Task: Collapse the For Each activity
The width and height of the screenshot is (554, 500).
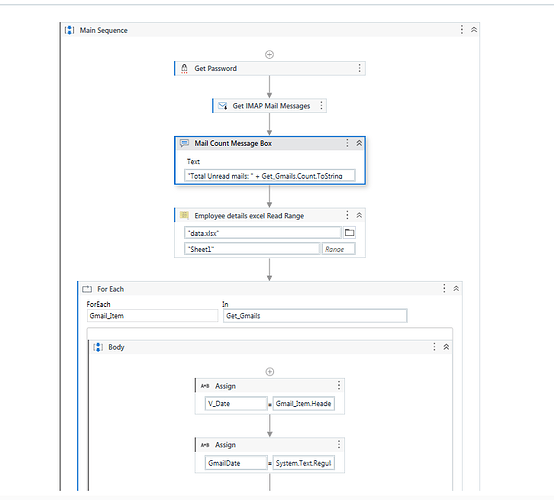Action: click(456, 289)
